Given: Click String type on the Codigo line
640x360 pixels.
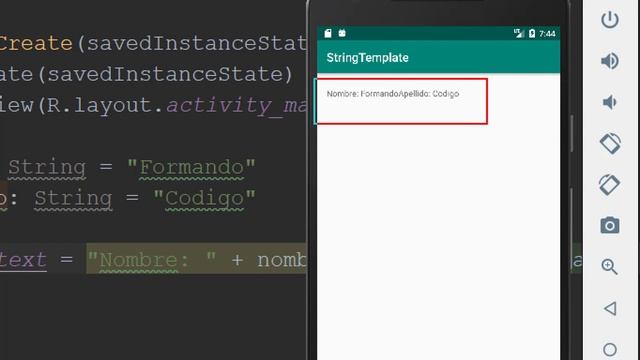Looking at the screenshot, I should [73, 198].
